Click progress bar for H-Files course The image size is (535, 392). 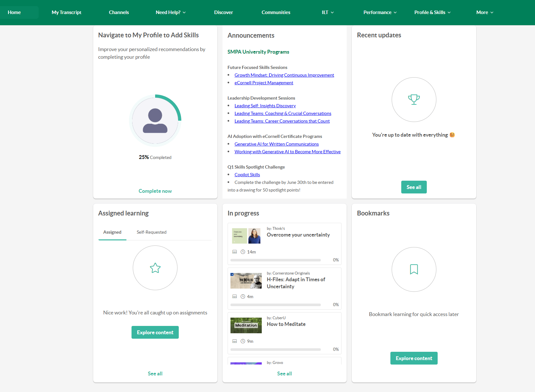(x=275, y=305)
